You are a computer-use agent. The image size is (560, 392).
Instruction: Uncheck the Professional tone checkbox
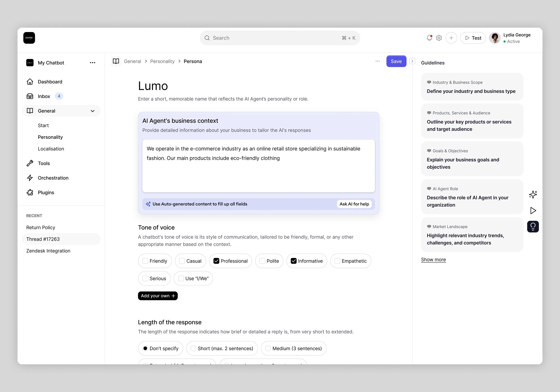(216, 261)
